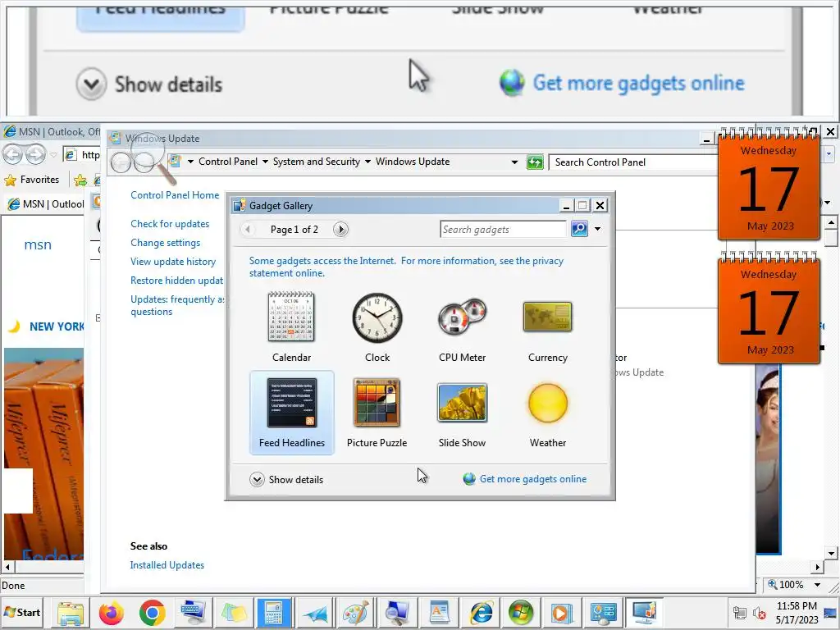Open the search gadgets options dropdown arrow
Screen dimensions: 840x630
(597, 230)
